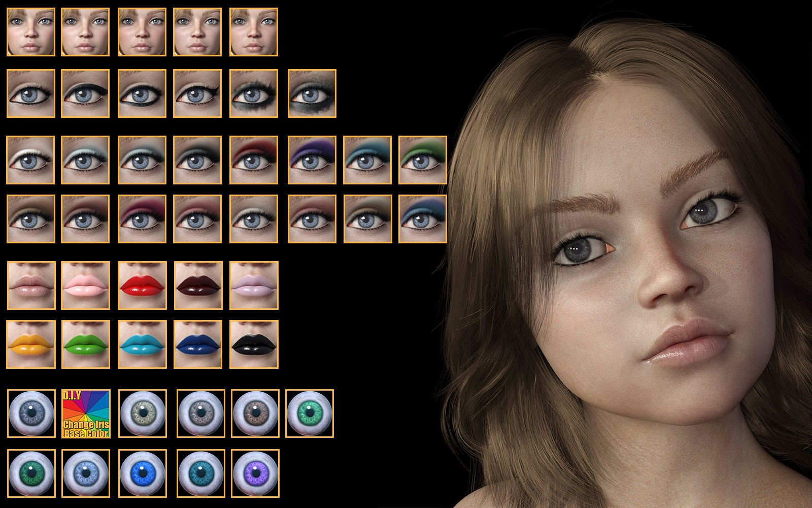Select the natural nude lips preset
The image size is (812, 508).
[x=31, y=285]
